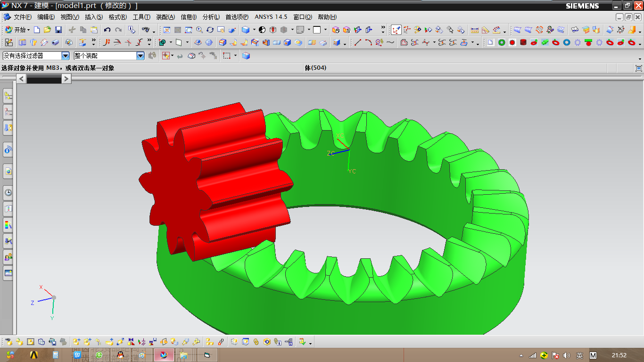Toggle the rectangle selection mode icon
This screenshot has width=644, height=362.
click(227, 56)
